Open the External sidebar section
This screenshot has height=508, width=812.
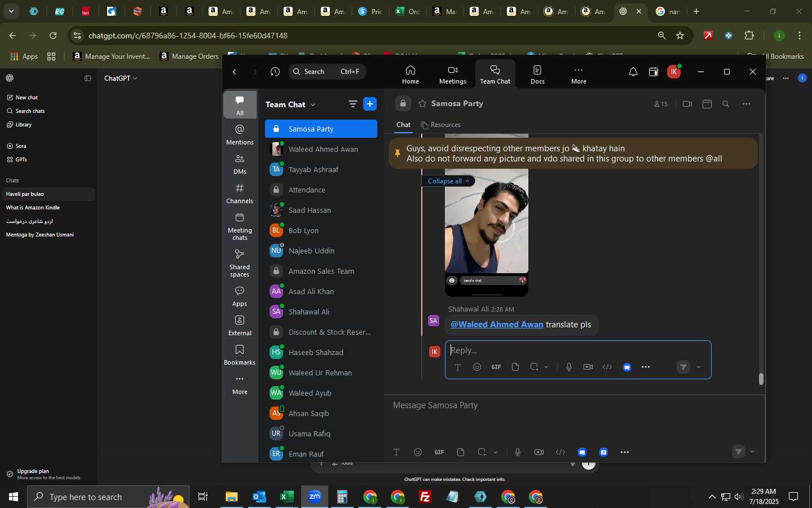pos(240,326)
